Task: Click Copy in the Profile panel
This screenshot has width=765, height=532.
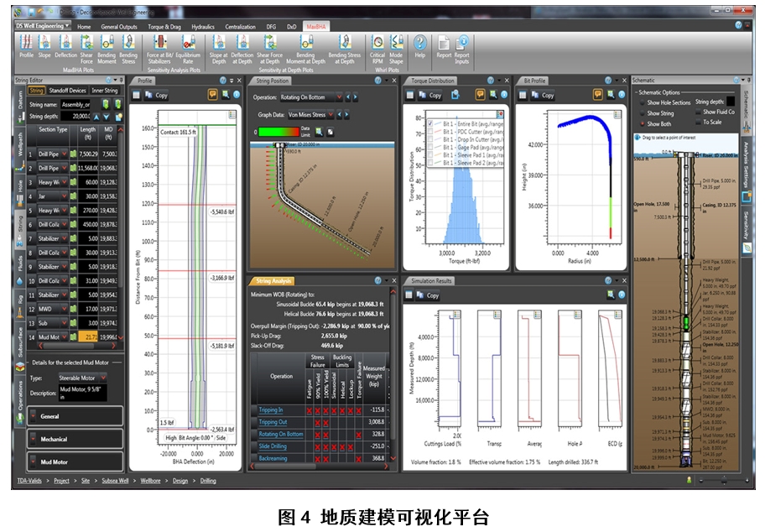Action: pos(157,95)
